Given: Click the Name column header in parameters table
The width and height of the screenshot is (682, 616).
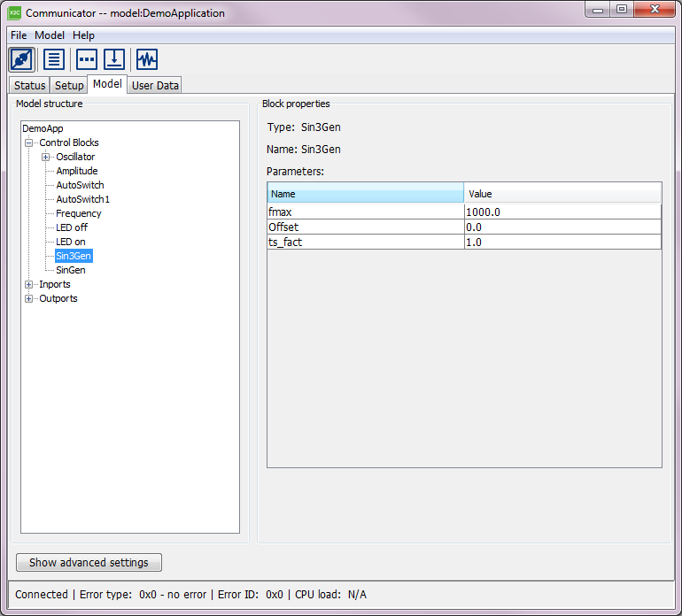Looking at the screenshot, I should [365, 194].
